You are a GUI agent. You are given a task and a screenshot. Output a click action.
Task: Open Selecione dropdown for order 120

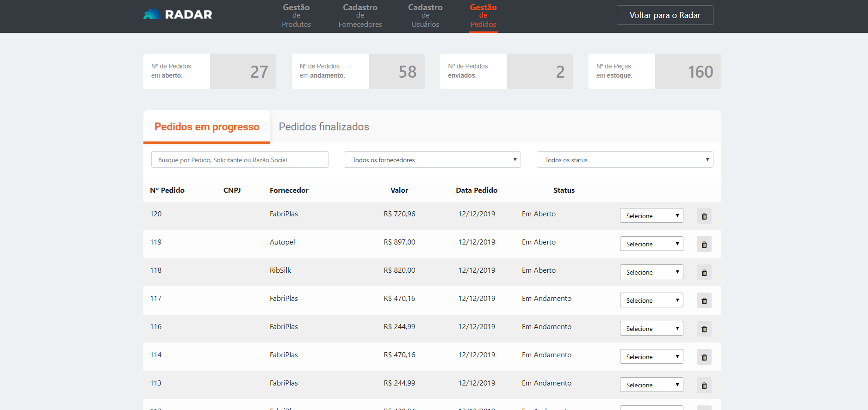(x=651, y=216)
